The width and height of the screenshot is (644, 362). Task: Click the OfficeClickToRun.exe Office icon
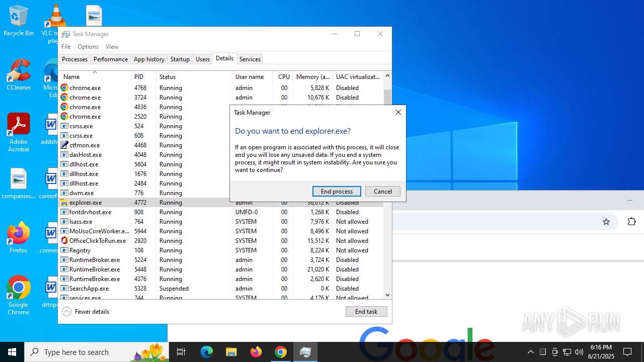point(64,241)
